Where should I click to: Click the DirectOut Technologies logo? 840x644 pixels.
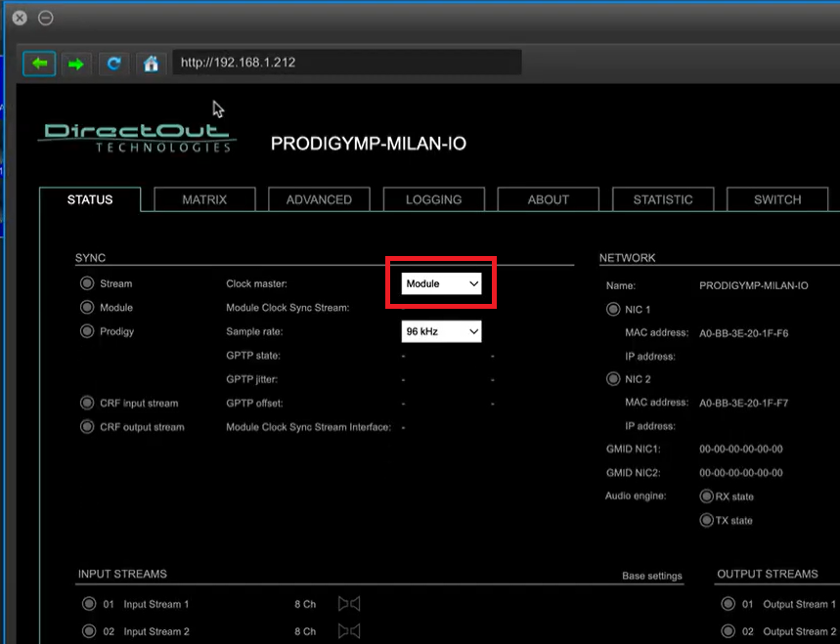coord(137,138)
